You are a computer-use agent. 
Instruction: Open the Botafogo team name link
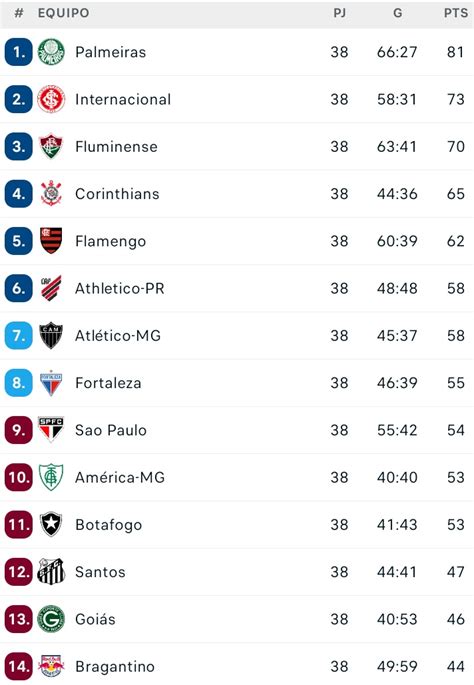coord(108,525)
